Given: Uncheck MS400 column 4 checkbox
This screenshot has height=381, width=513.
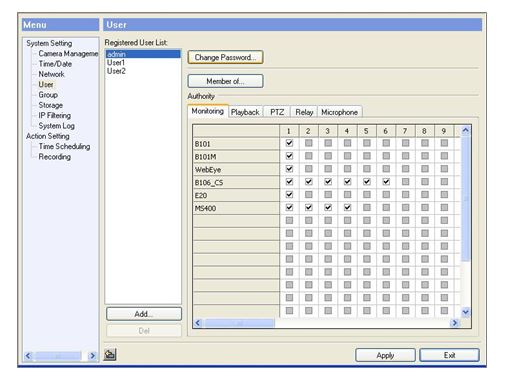Looking at the screenshot, I should coord(347,207).
